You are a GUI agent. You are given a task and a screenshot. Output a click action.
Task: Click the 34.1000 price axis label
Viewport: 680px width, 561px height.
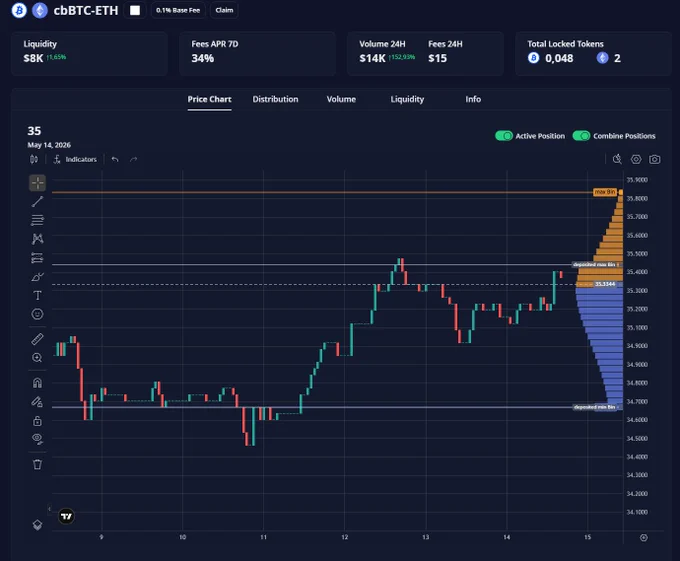[x=637, y=512]
